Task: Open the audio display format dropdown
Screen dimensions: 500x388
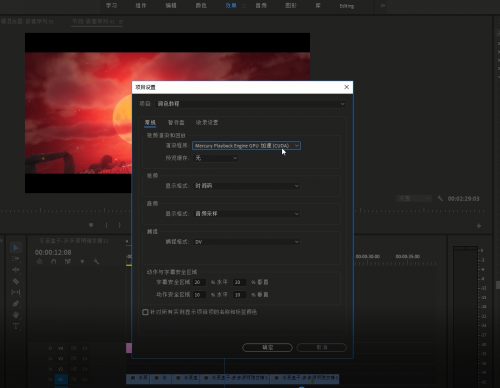Action: pos(246,214)
